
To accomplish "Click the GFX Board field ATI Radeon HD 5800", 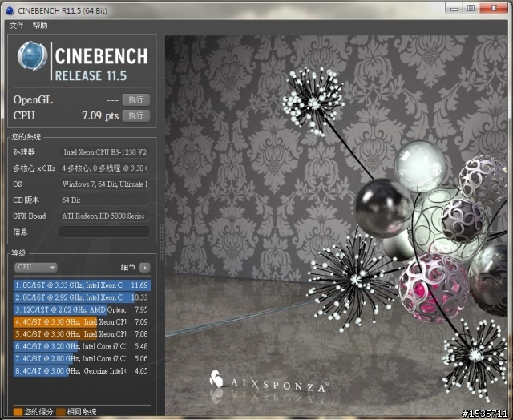I will 104,216.
